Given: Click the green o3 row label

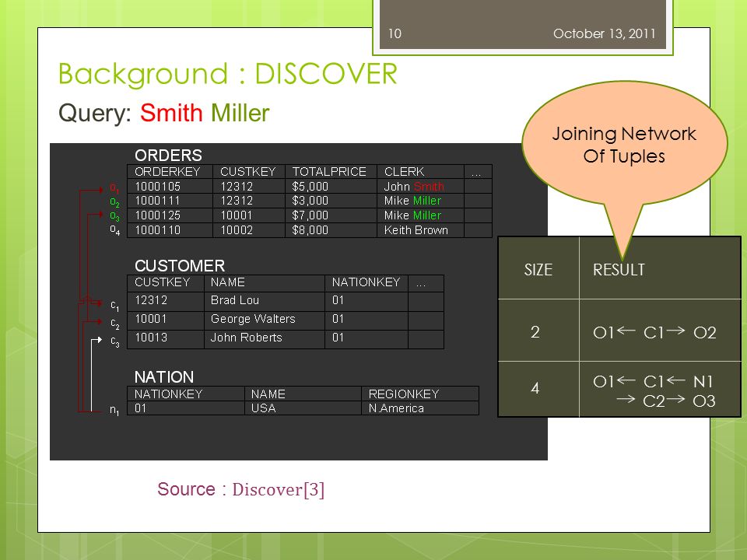Looking at the screenshot, I should [114, 217].
